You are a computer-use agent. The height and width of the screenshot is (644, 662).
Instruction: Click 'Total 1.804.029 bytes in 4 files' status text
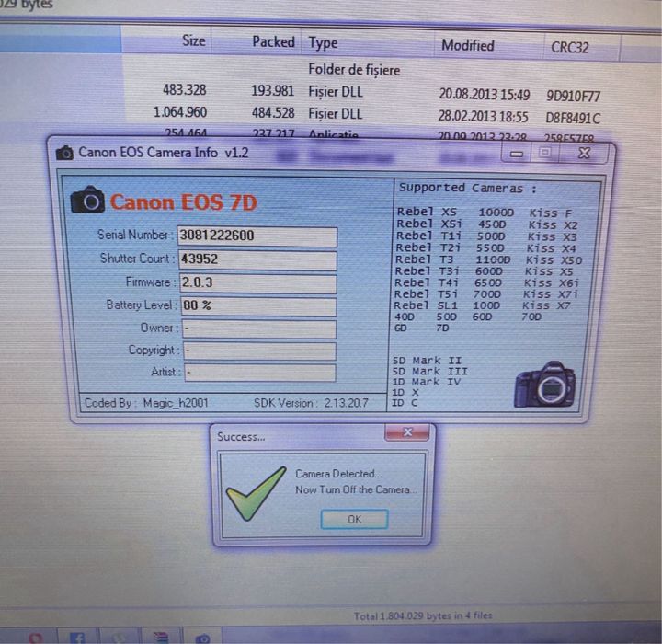click(x=423, y=615)
